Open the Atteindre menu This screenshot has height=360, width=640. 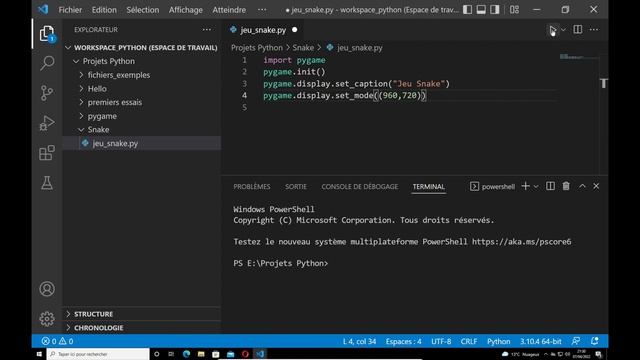(x=229, y=10)
